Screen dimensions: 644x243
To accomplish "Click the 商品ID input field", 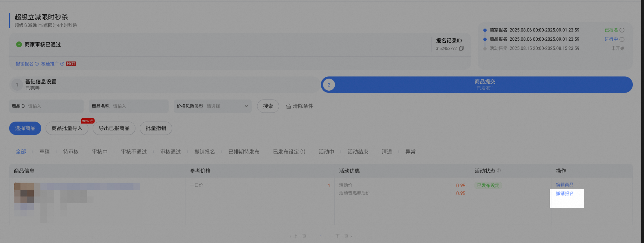I will coord(46,106).
